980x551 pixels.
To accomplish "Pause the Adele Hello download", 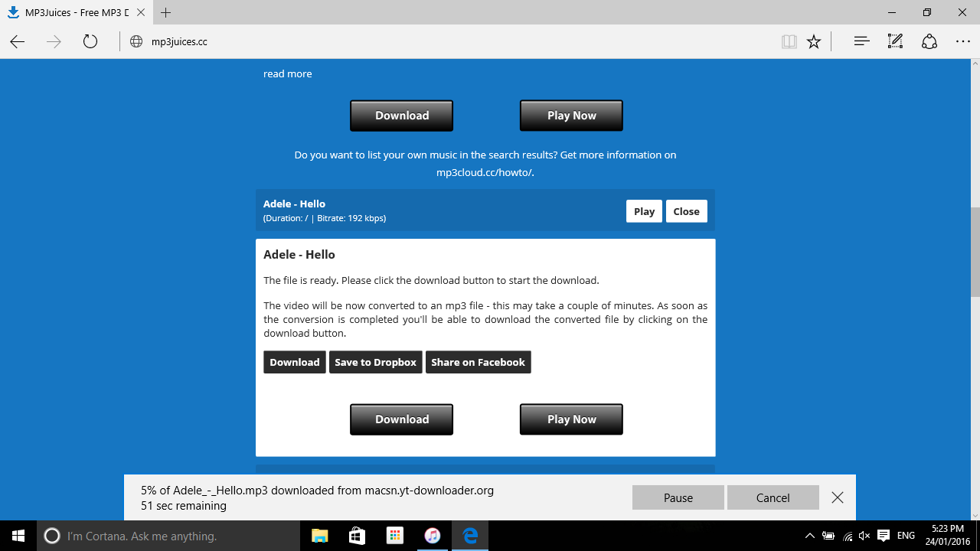I will point(677,497).
